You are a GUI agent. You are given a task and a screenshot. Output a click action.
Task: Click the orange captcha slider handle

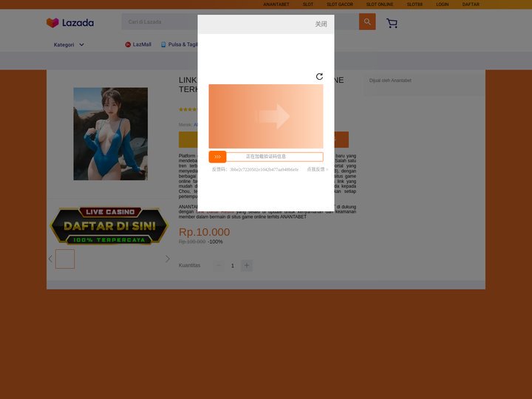217,157
